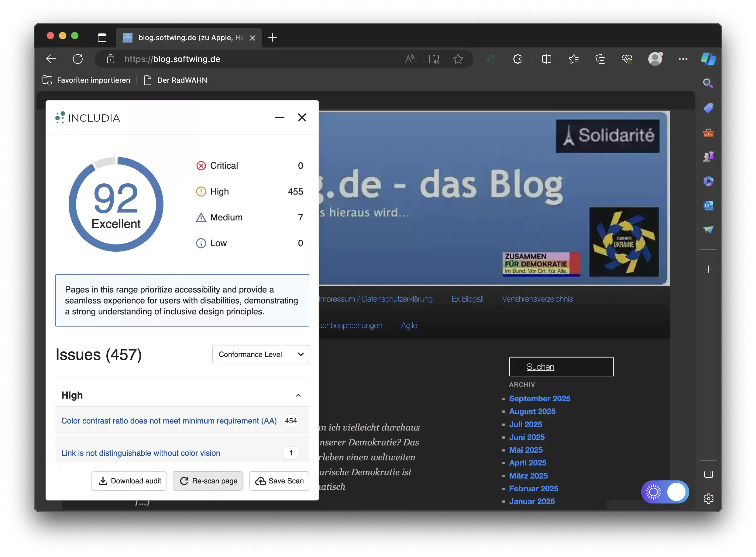
Task: Click Favoriten importieren bookmark
Action: (x=87, y=80)
